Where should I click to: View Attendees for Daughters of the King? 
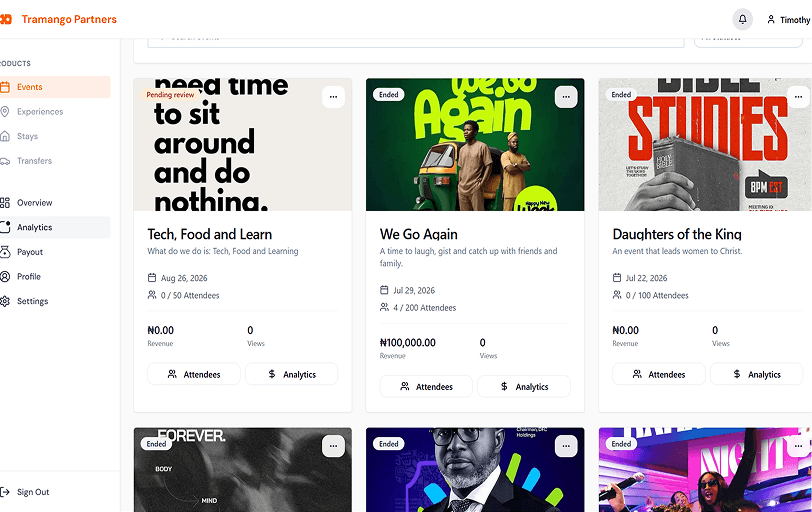pos(659,374)
